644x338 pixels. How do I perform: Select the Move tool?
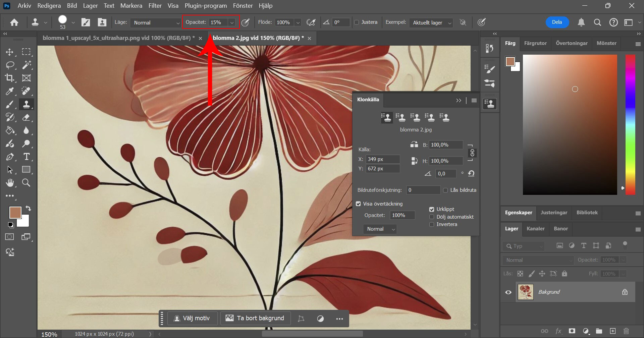10,52
